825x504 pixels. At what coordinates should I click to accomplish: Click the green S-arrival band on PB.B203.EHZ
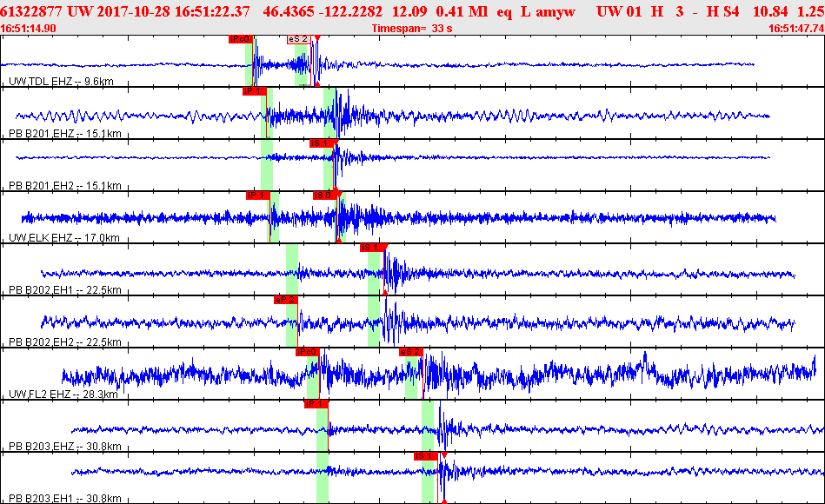(428, 426)
